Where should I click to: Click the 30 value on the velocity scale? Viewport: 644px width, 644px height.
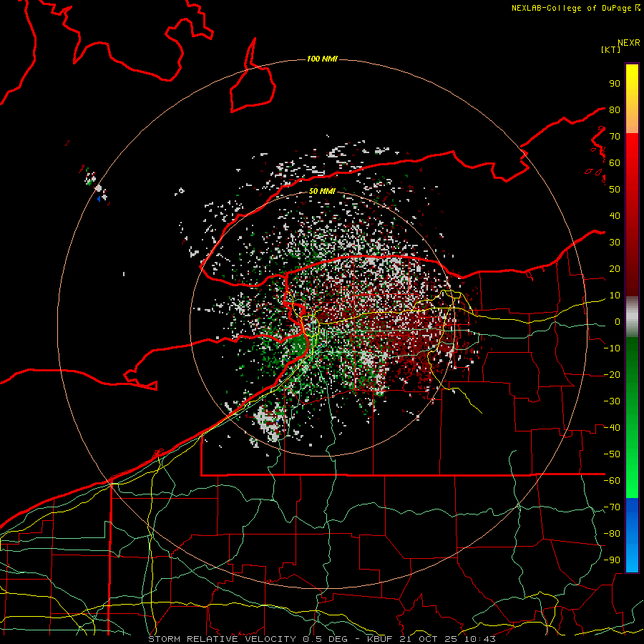[615, 243]
